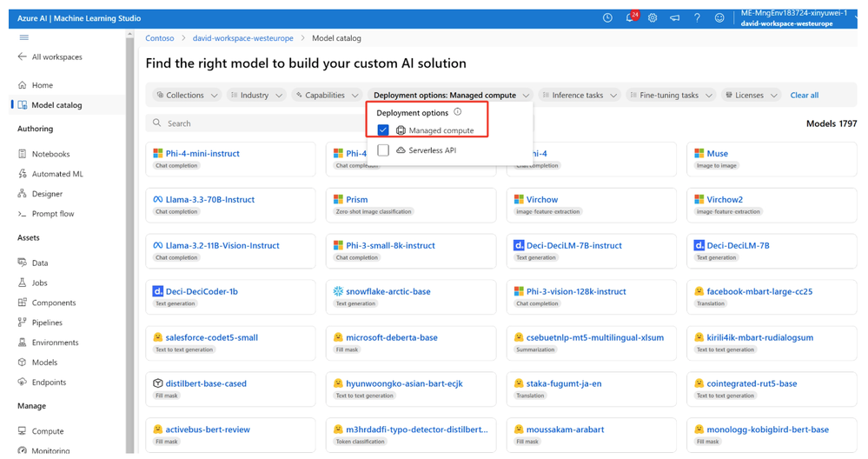Click the Notebooks sidebar icon

(x=22, y=154)
